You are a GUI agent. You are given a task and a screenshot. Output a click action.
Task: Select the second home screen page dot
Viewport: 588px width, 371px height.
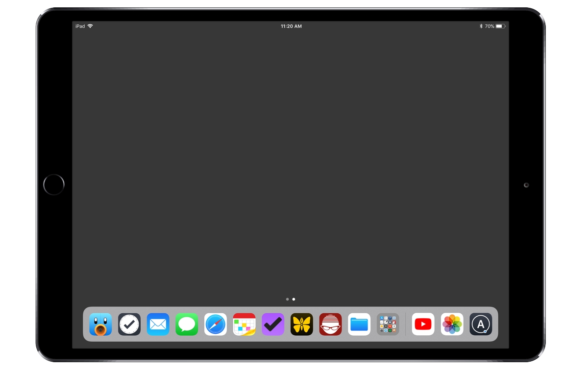pos(294,299)
